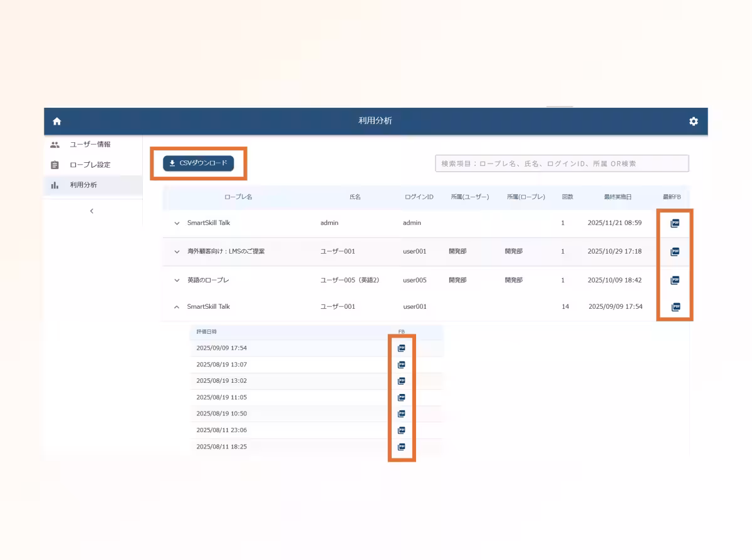
Task: Click the CSVダウンロード button
Action: pos(198,163)
